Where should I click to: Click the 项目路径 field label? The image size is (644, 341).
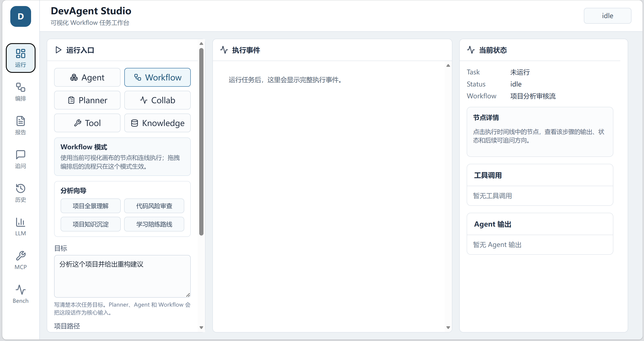pos(67,326)
